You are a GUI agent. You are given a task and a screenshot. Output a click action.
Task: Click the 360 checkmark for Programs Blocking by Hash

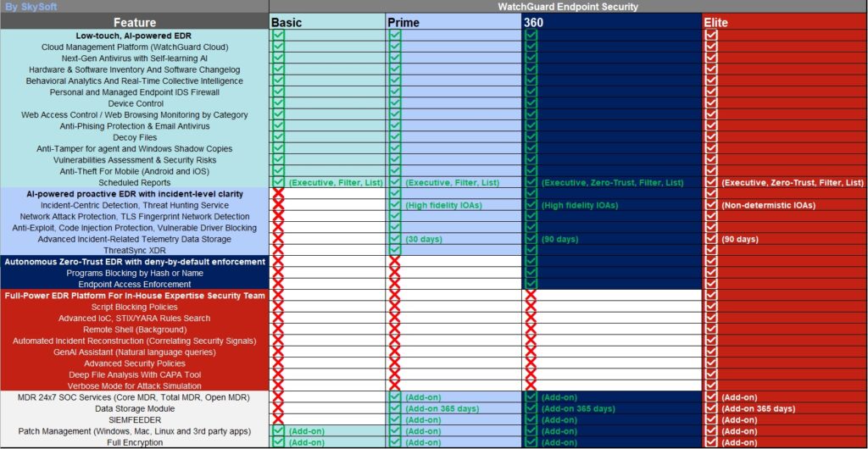click(531, 273)
